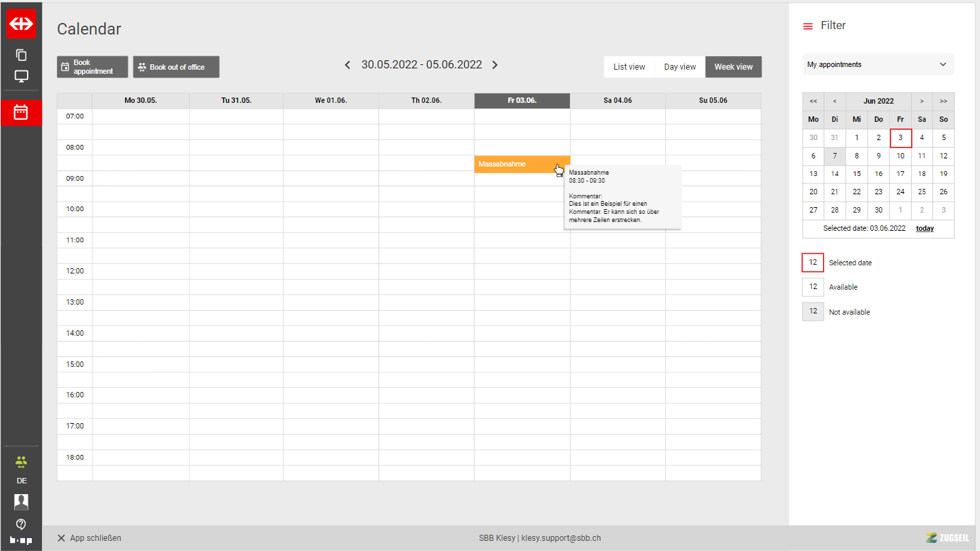This screenshot has height=551, width=980.
Task: Click the Book appointment button
Action: coord(92,67)
